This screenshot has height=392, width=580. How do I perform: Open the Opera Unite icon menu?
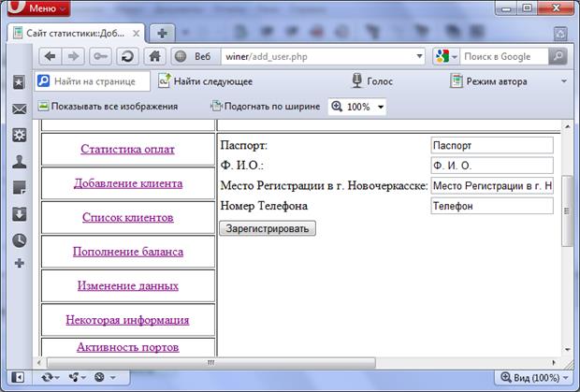click(77, 377)
